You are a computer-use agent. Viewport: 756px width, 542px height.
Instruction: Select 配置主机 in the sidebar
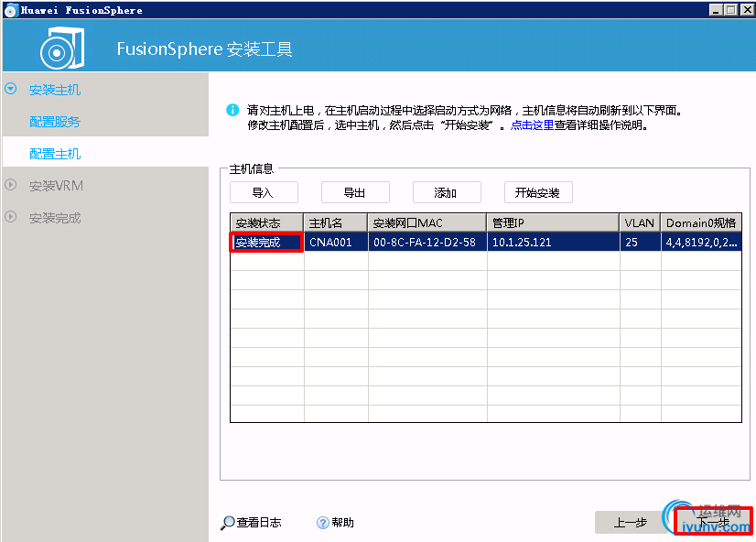coord(55,154)
